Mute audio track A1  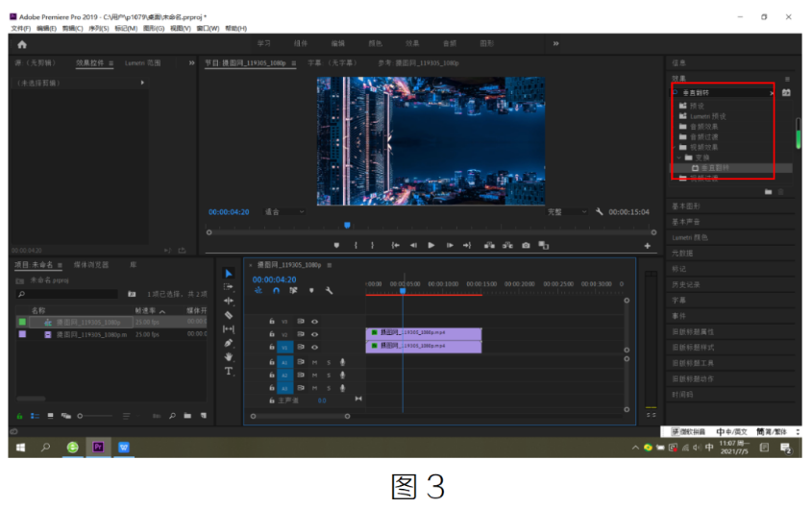[x=314, y=362]
